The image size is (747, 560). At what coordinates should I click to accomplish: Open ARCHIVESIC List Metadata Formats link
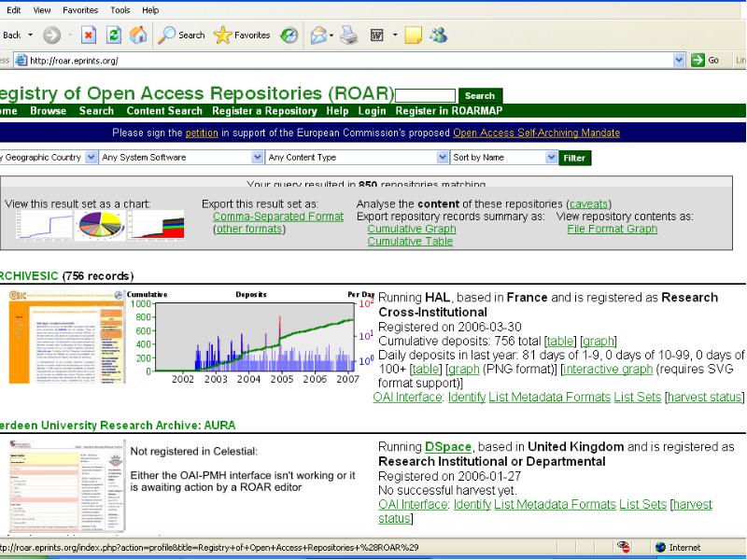pyautogui.click(x=549, y=398)
